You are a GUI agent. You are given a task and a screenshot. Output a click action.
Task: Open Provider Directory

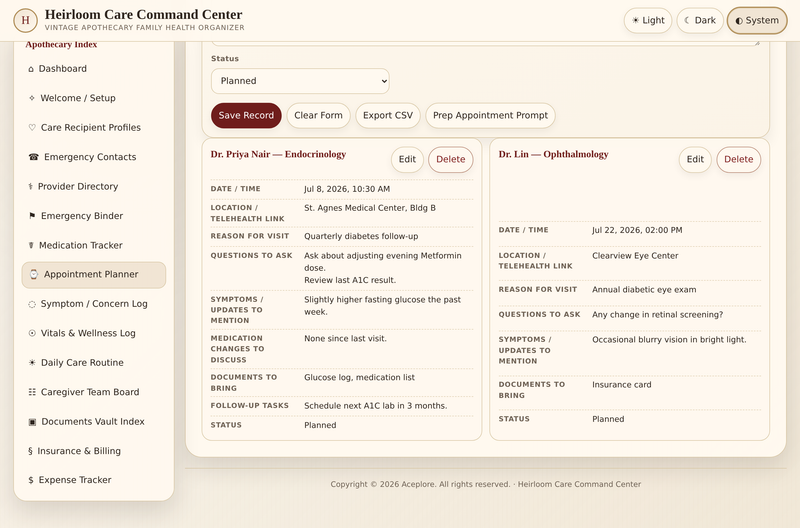pos(94,187)
